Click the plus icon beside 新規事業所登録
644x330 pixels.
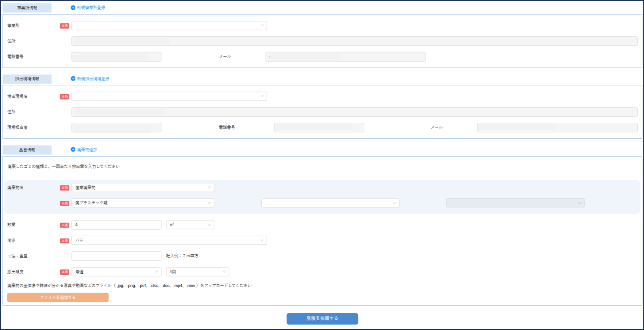pos(73,8)
